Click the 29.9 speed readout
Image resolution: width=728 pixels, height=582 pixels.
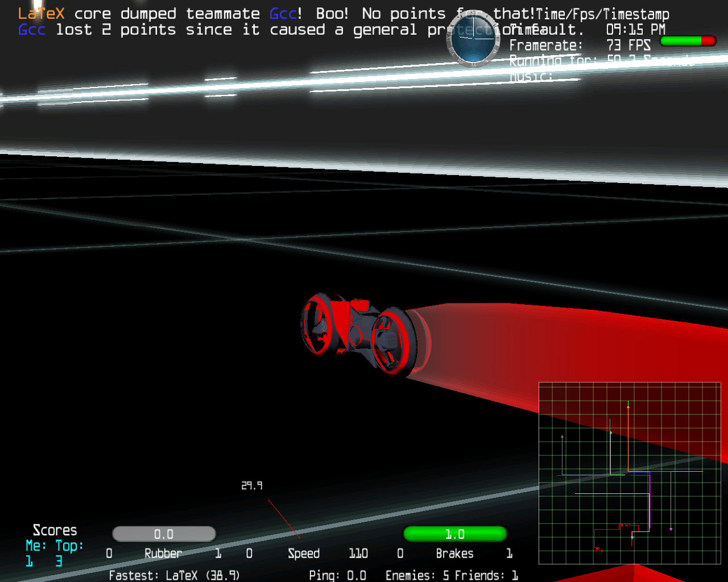click(251, 485)
